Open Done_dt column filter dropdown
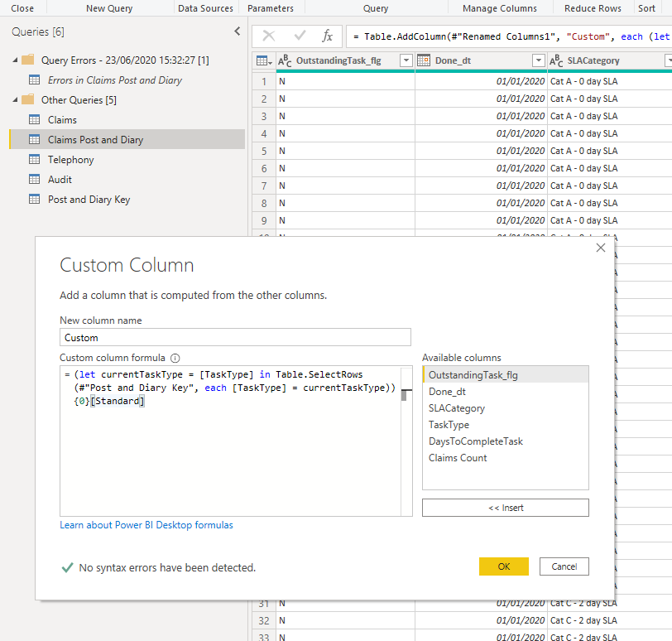The width and height of the screenshot is (672, 641). tap(538, 60)
